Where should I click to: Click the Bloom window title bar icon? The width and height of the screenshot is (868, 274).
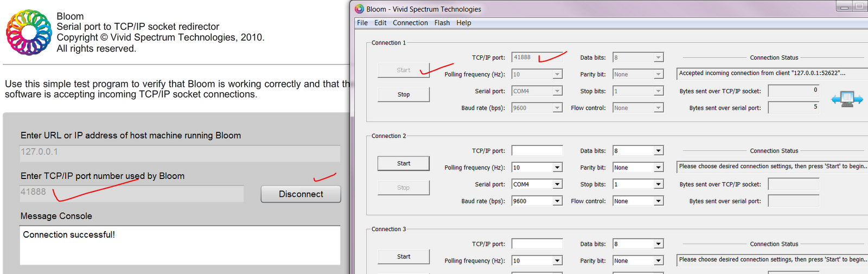click(x=359, y=9)
